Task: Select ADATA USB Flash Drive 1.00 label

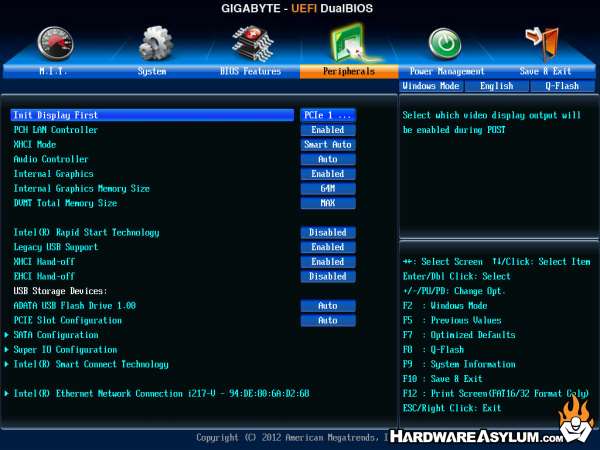Action: [75, 306]
